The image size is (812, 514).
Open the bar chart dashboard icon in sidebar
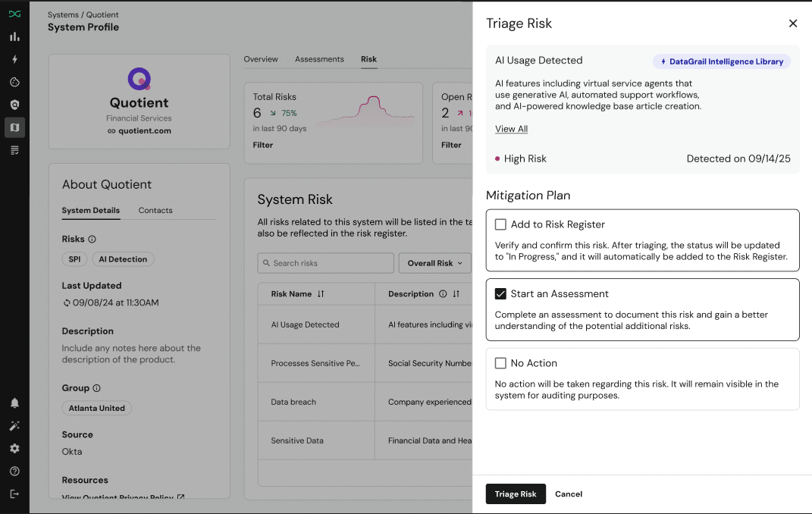coord(14,36)
